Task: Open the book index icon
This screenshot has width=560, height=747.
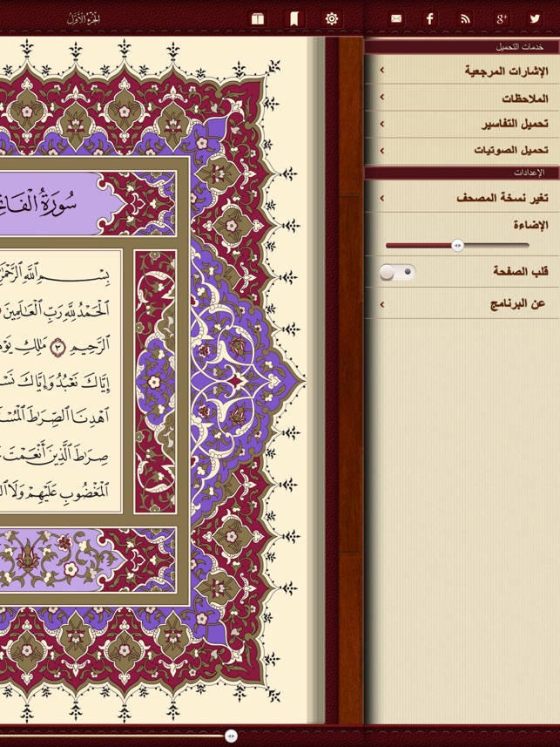Action: click(x=258, y=18)
